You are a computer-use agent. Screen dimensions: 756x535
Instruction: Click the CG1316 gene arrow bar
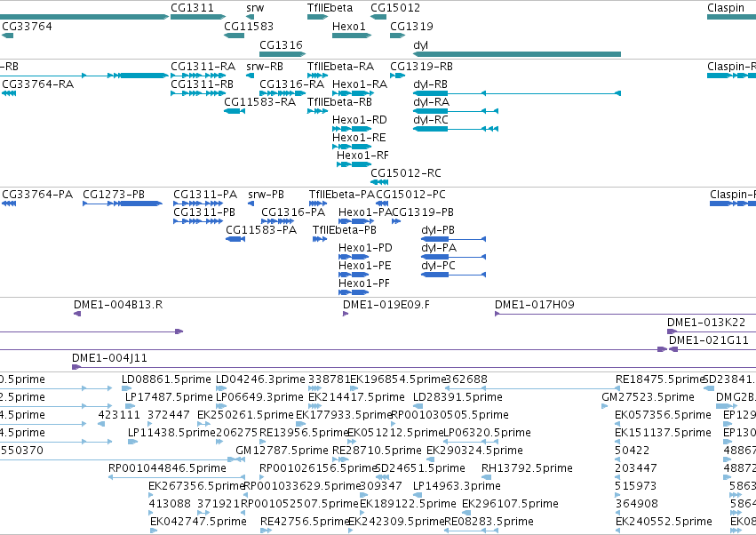click(282, 54)
